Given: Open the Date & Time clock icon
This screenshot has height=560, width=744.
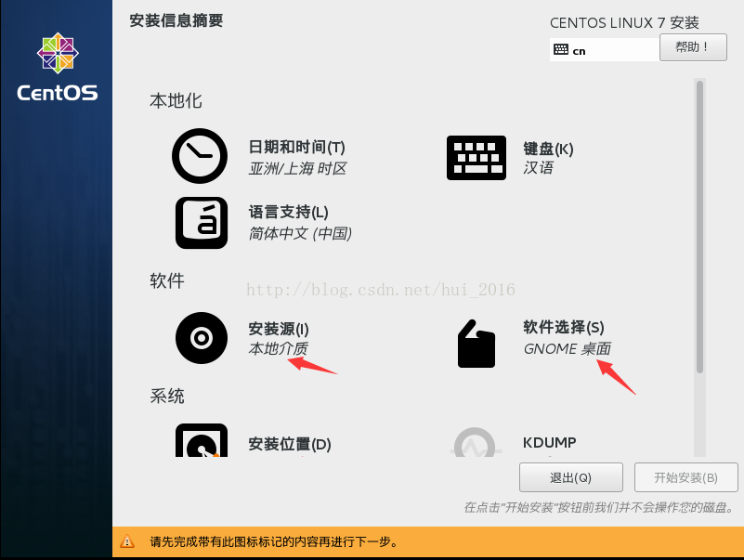Looking at the screenshot, I should (x=200, y=156).
